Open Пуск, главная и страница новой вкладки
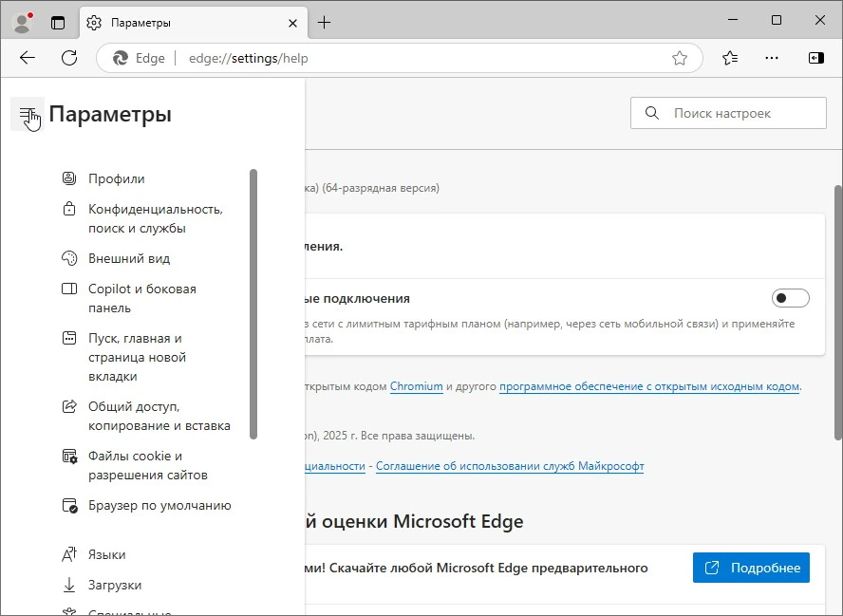 pos(137,357)
